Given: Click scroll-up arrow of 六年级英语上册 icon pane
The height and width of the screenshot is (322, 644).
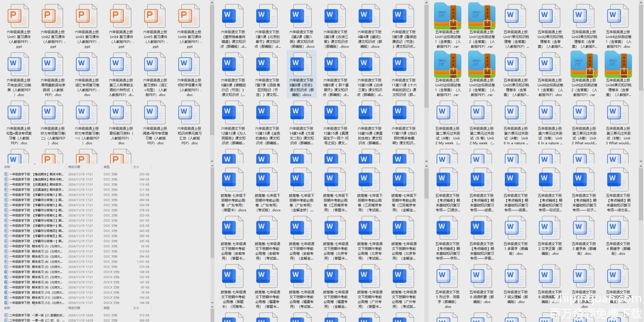Looking at the screenshot, I should pyautogui.click(x=212, y=3).
